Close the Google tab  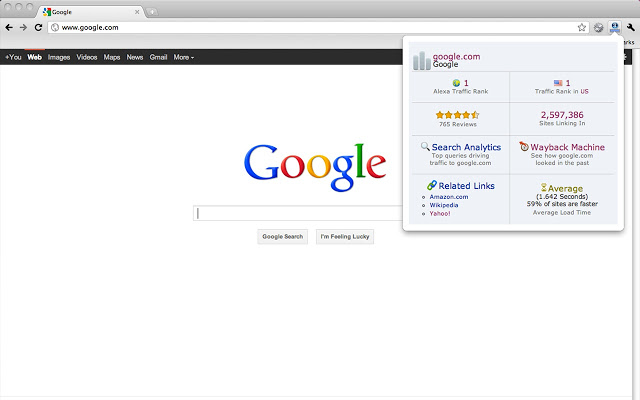coord(136,11)
